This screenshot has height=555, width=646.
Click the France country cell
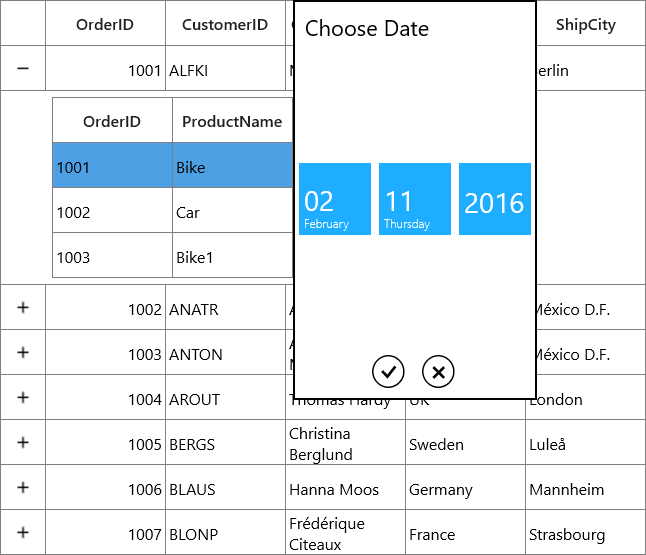466,532
